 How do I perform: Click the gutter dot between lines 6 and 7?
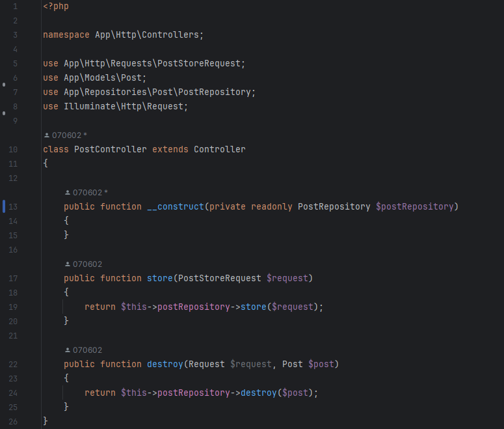click(4, 85)
